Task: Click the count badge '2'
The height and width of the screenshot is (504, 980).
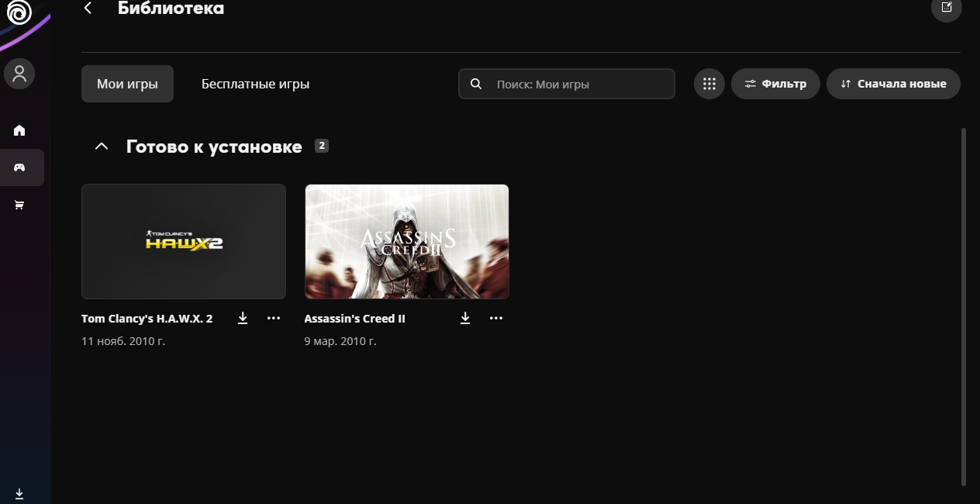Action: (322, 146)
